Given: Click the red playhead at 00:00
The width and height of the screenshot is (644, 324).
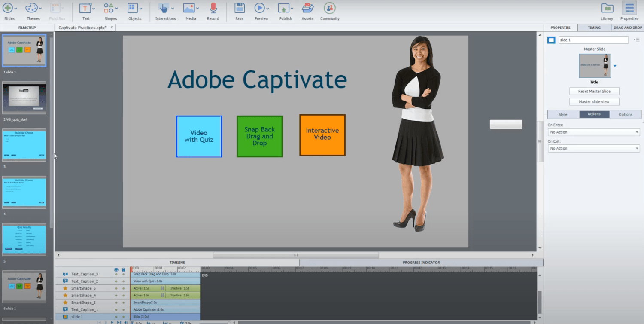Looking at the screenshot, I should pyautogui.click(x=131, y=270).
